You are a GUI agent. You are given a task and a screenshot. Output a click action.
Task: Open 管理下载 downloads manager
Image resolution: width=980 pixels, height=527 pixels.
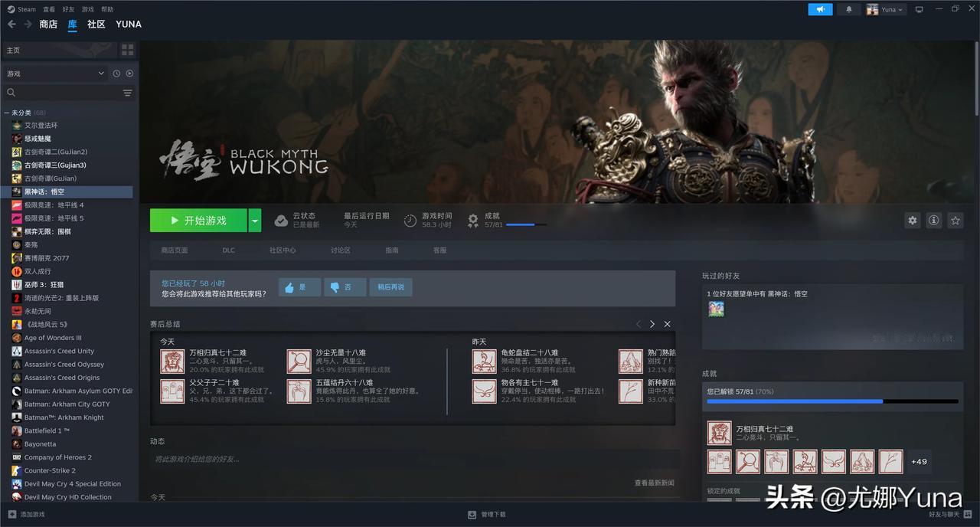coord(487,515)
